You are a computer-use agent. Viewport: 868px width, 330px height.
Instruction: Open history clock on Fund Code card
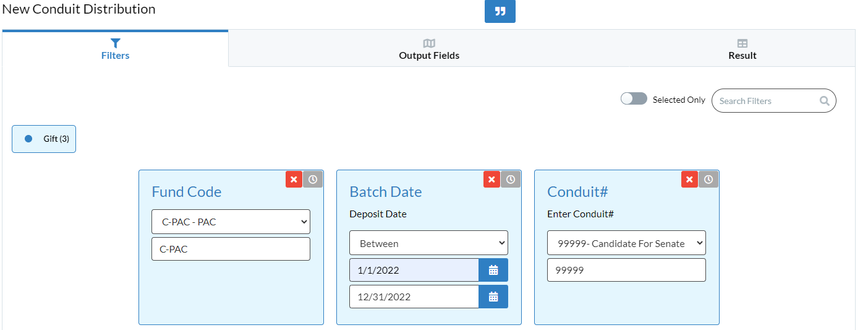pyautogui.click(x=313, y=180)
